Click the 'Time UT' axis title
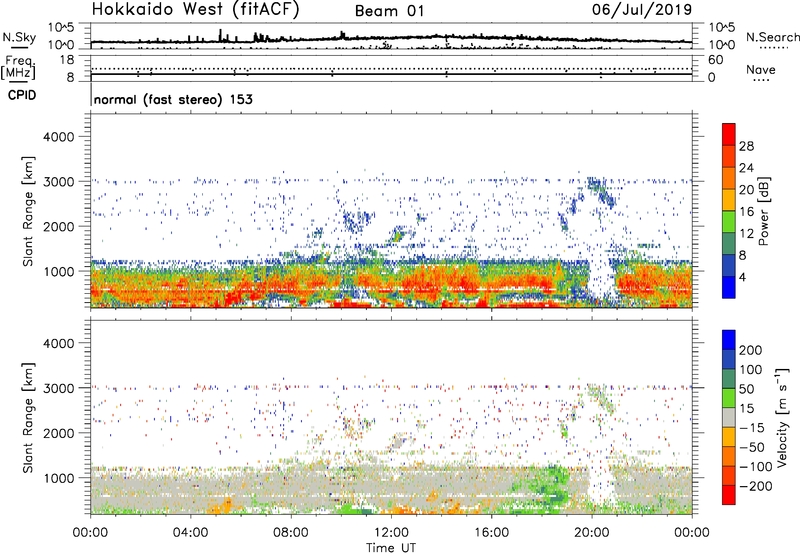Screen dimensions: 800x554 click(391, 547)
